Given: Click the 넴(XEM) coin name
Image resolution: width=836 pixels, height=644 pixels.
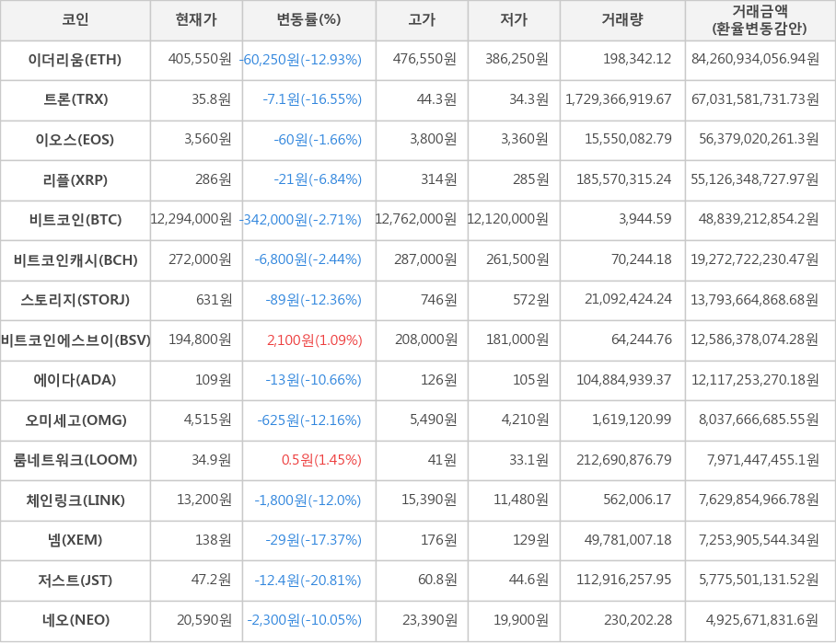Looking at the screenshot, I should tap(75, 540).
